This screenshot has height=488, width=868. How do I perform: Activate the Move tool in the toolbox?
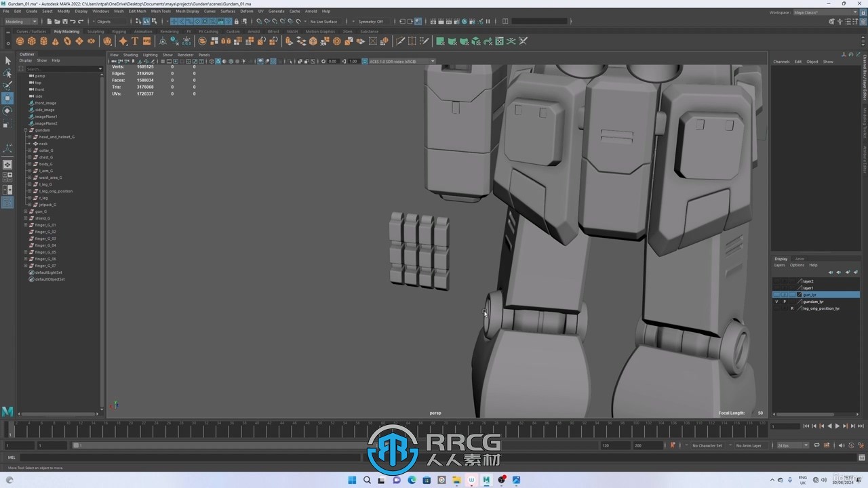[x=7, y=98]
